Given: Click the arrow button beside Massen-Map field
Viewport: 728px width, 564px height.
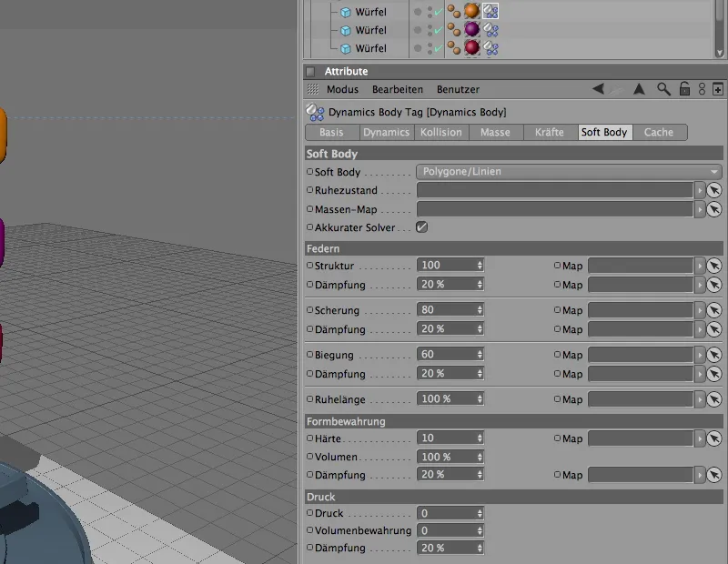Looking at the screenshot, I should [x=700, y=209].
